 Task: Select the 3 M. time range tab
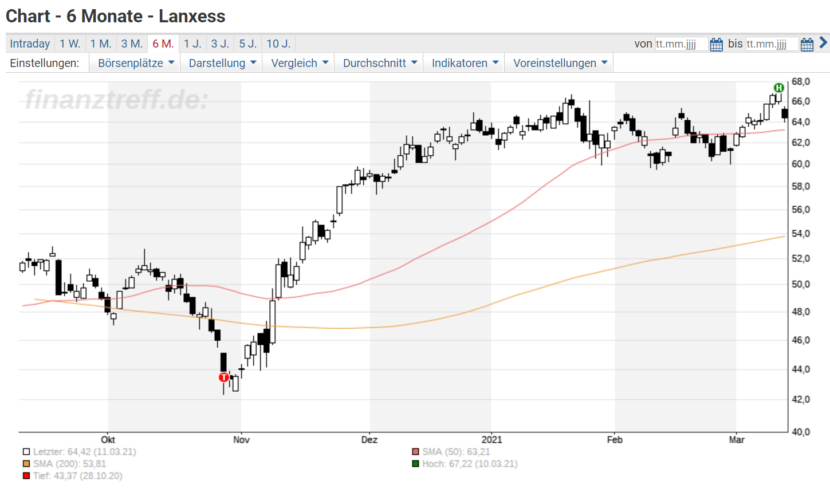[132, 44]
